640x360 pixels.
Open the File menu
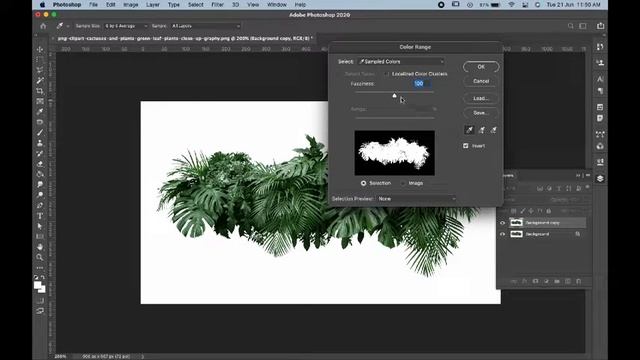click(x=93, y=5)
